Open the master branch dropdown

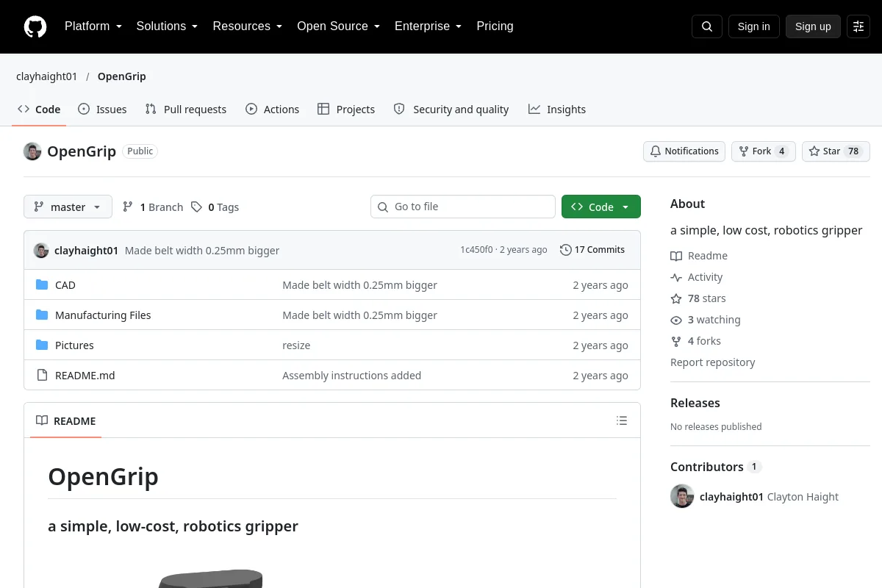point(68,207)
